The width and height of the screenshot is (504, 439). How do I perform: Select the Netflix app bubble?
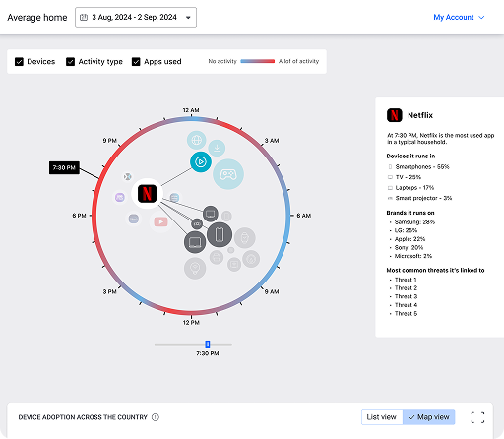coord(147,194)
